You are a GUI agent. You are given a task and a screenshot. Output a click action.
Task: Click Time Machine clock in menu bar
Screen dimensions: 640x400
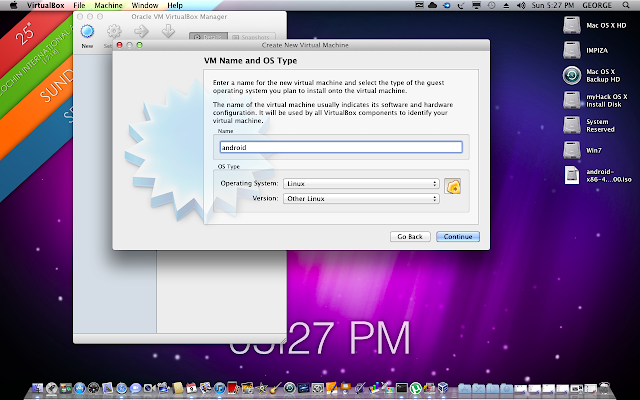[x=491, y=5]
